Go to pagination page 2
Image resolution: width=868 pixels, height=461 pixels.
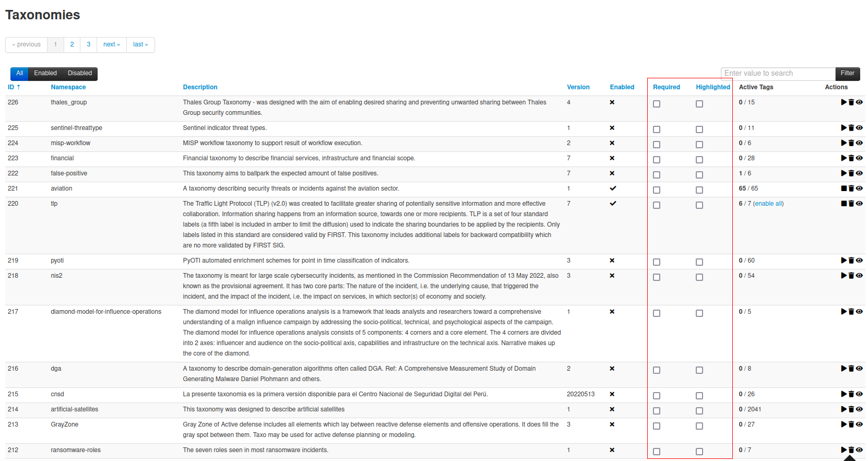[72, 44]
